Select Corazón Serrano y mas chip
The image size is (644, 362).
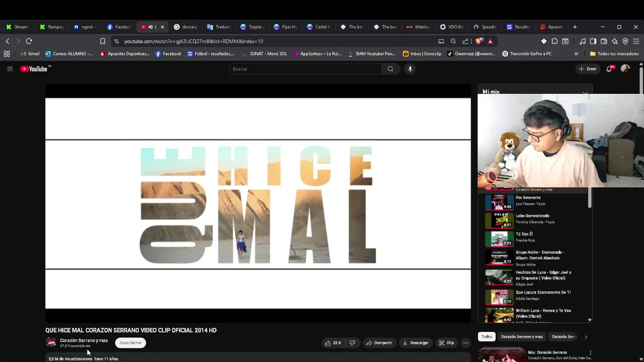coord(522,337)
